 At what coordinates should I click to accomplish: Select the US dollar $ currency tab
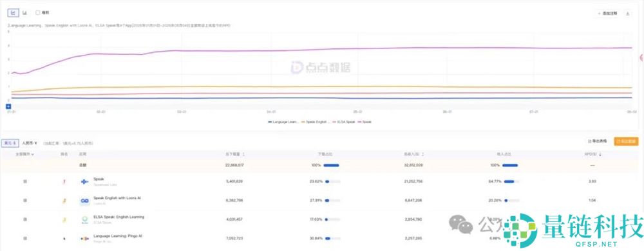10,143
